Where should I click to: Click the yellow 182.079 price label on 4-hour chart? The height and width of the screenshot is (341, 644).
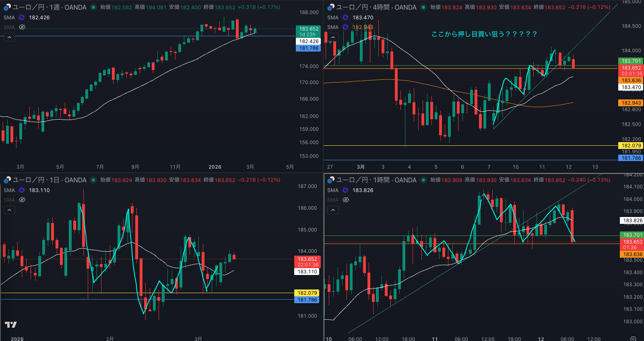coord(631,146)
